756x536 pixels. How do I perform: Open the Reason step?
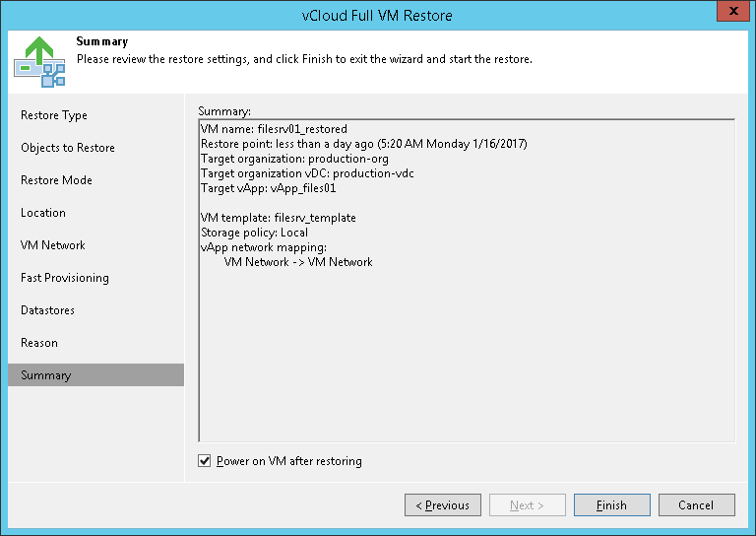[39, 343]
